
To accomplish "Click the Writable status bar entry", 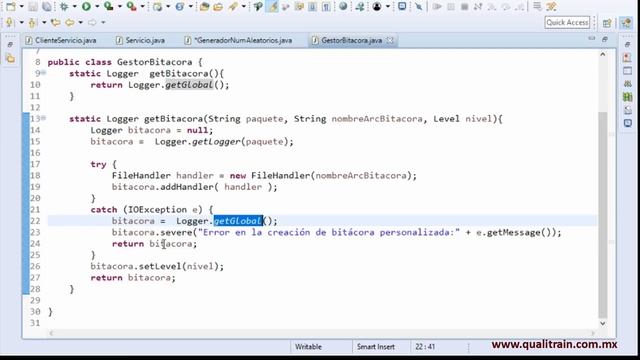I will pyautogui.click(x=308, y=347).
